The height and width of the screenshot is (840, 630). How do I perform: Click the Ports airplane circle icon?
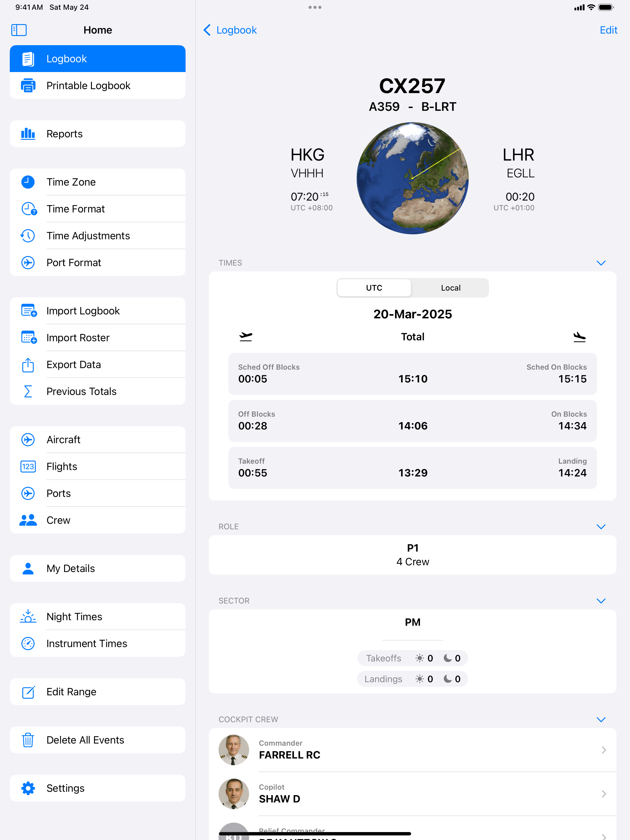(28, 493)
